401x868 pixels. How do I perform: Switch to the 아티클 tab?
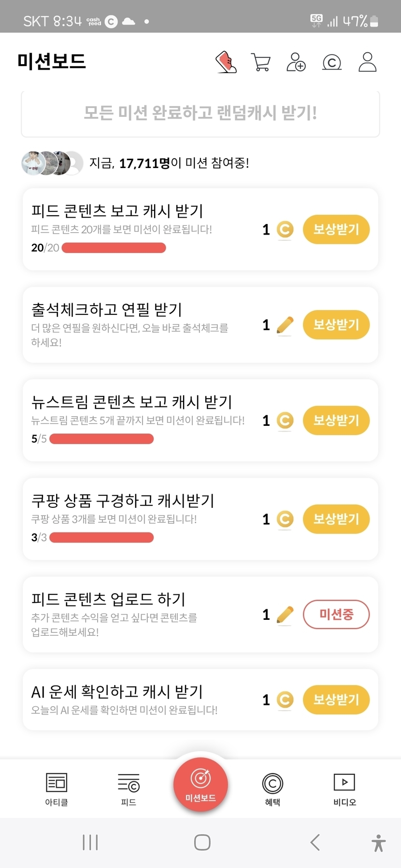point(57,789)
